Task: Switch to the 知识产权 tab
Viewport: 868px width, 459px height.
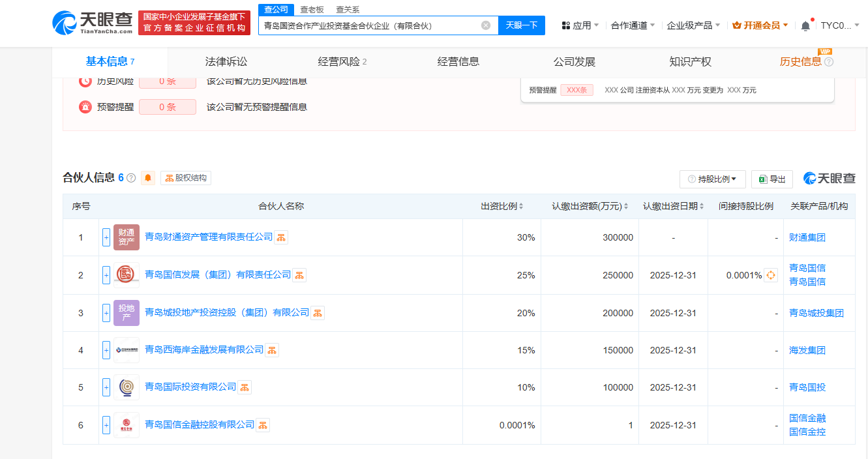Action: (690, 62)
